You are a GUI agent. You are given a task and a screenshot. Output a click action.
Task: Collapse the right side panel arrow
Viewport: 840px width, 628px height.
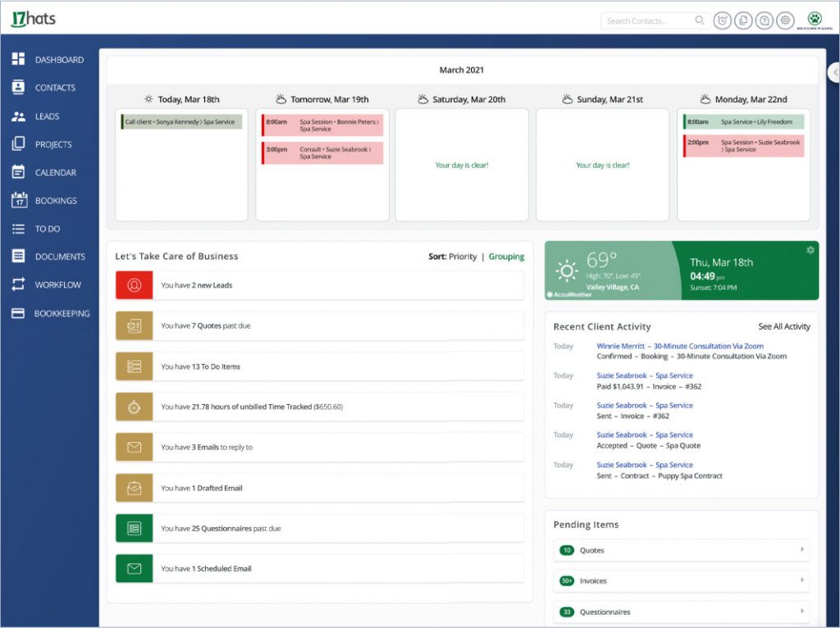click(834, 72)
